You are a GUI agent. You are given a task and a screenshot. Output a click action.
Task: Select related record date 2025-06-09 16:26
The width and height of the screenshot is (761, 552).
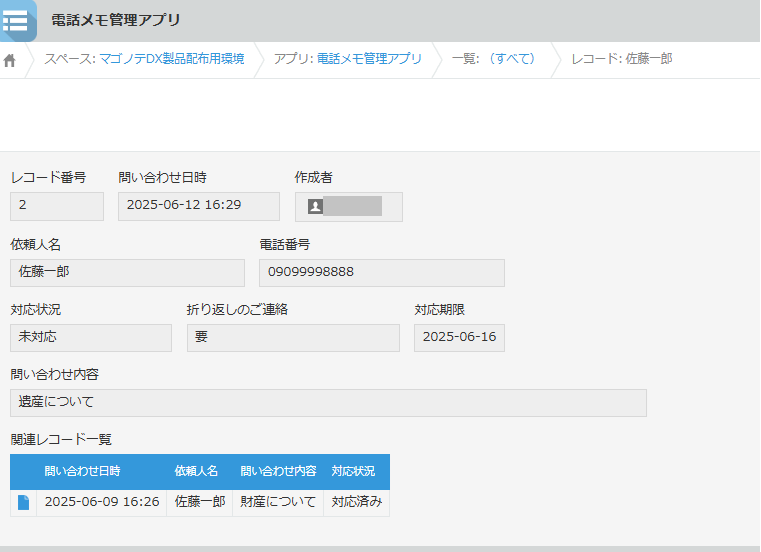[102, 502]
